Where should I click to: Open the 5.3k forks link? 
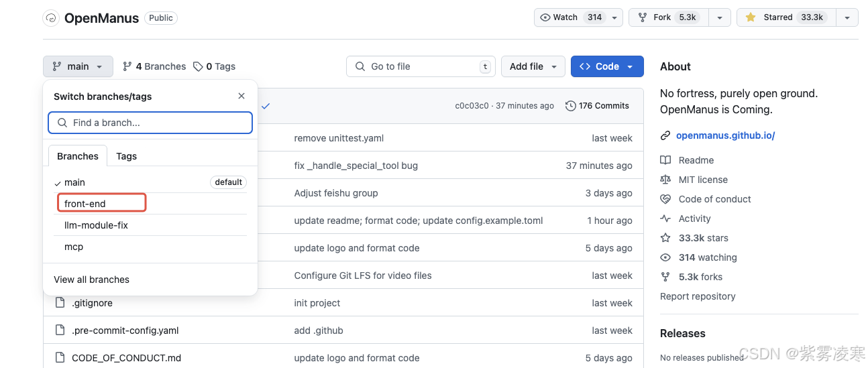click(x=701, y=277)
